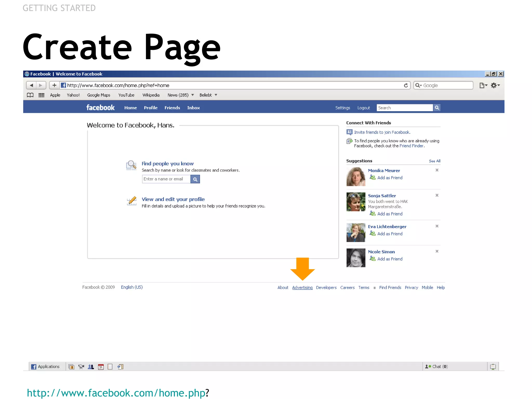Click the Facebook search magnifier button

(x=437, y=108)
